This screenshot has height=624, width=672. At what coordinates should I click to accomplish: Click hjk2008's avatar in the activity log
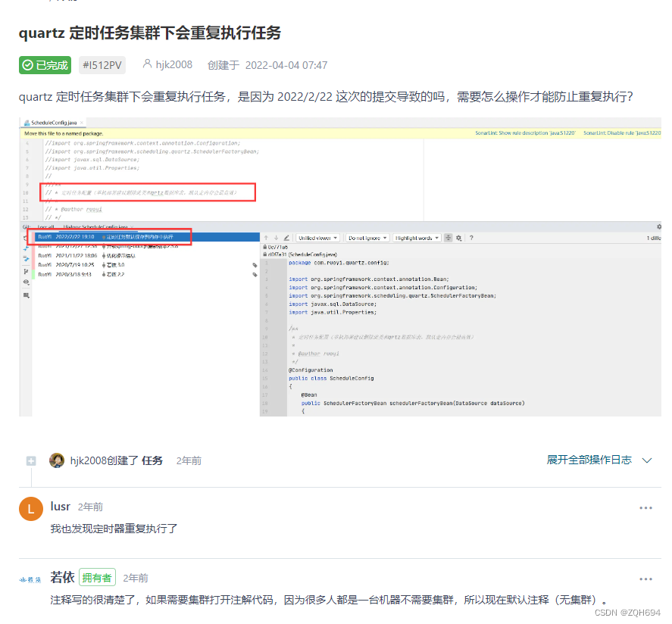pos(57,460)
